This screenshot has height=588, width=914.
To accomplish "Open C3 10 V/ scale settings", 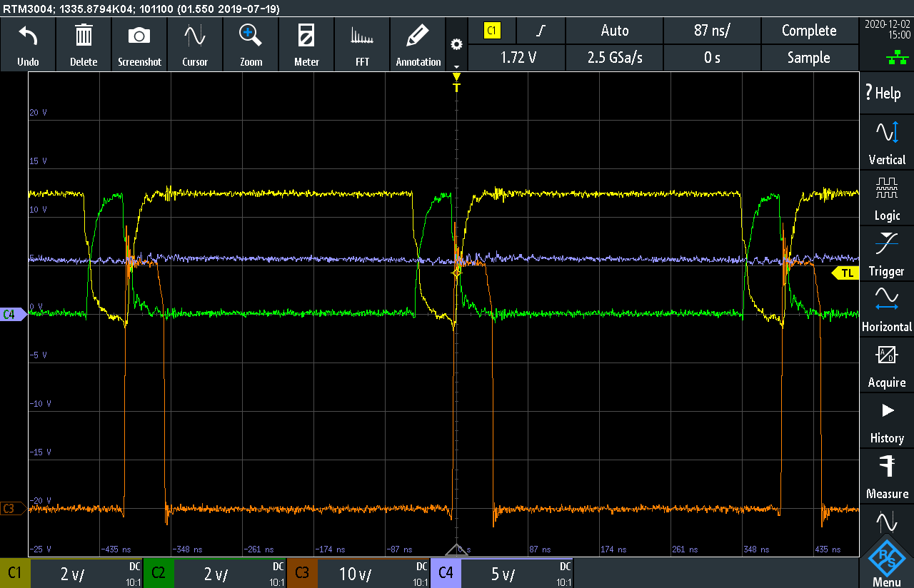I will (374, 574).
